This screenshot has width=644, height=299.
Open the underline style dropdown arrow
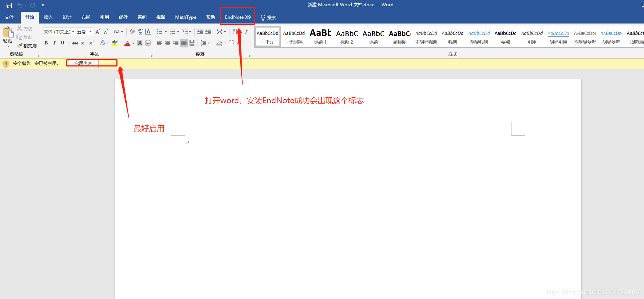pyautogui.click(x=69, y=43)
